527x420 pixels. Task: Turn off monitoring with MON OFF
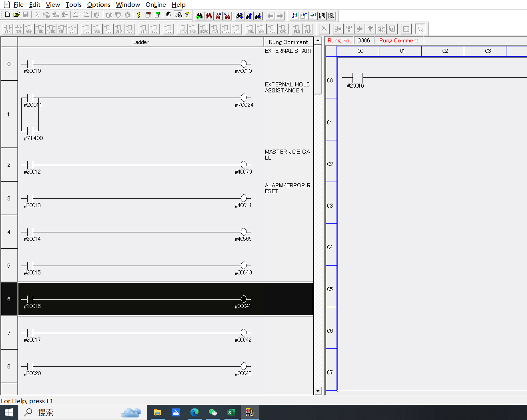[x=331, y=16]
